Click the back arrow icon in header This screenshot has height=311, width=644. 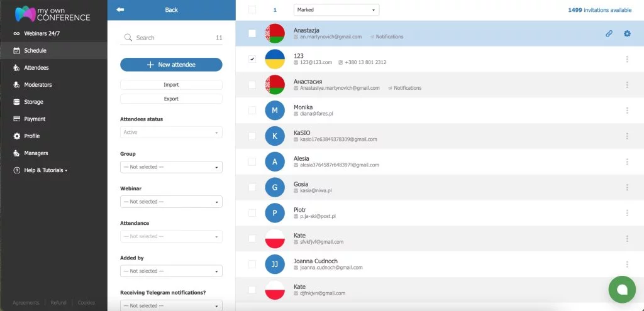pyautogui.click(x=120, y=10)
